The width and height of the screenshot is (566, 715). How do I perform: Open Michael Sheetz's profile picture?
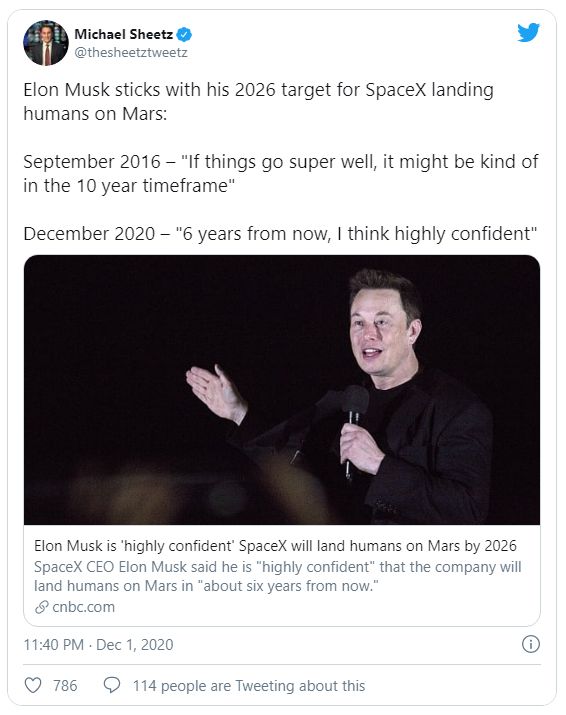[46, 43]
